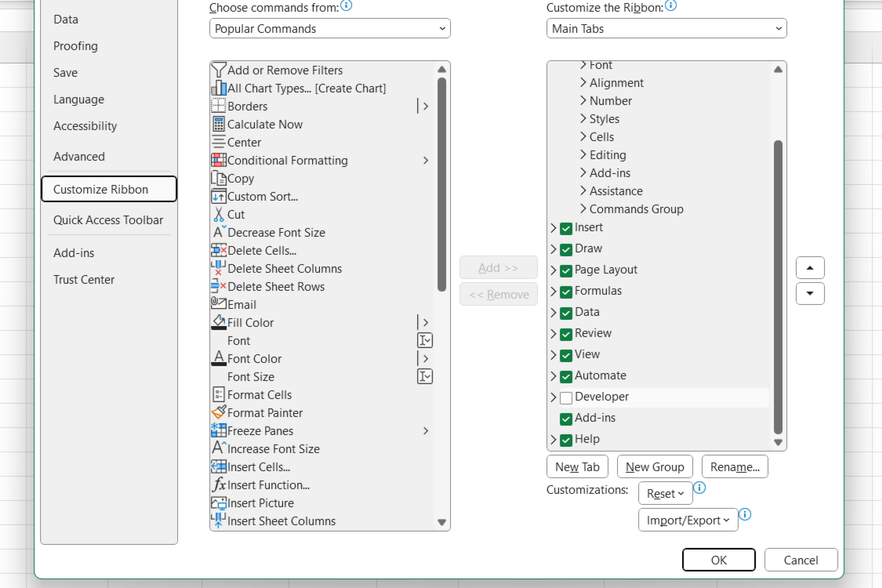Click the Calculate Now calculator icon
The width and height of the screenshot is (882, 588).
click(218, 125)
